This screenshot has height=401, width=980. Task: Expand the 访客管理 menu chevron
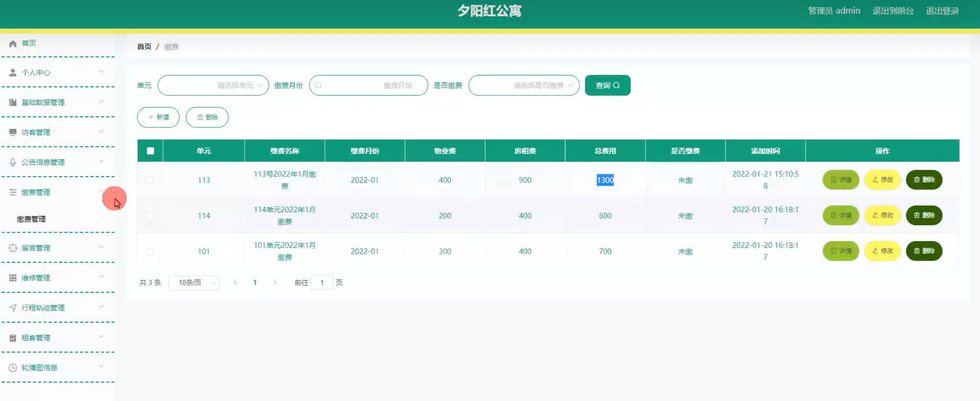pos(101,131)
